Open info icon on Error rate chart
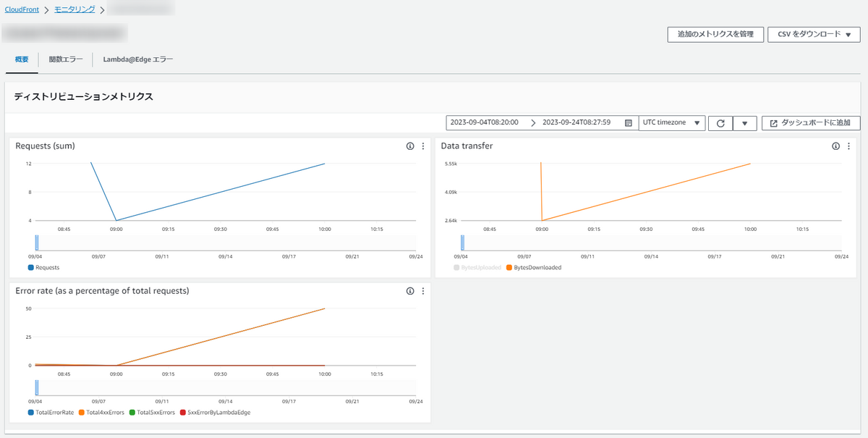The width and height of the screenshot is (868, 438). point(410,291)
